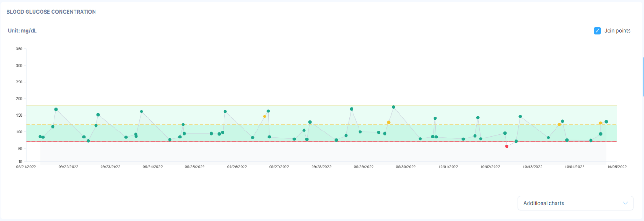Image resolution: width=644 pixels, height=221 pixels.
Task: Click the 09/25/2022 date label
Action: click(x=195, y=166)
